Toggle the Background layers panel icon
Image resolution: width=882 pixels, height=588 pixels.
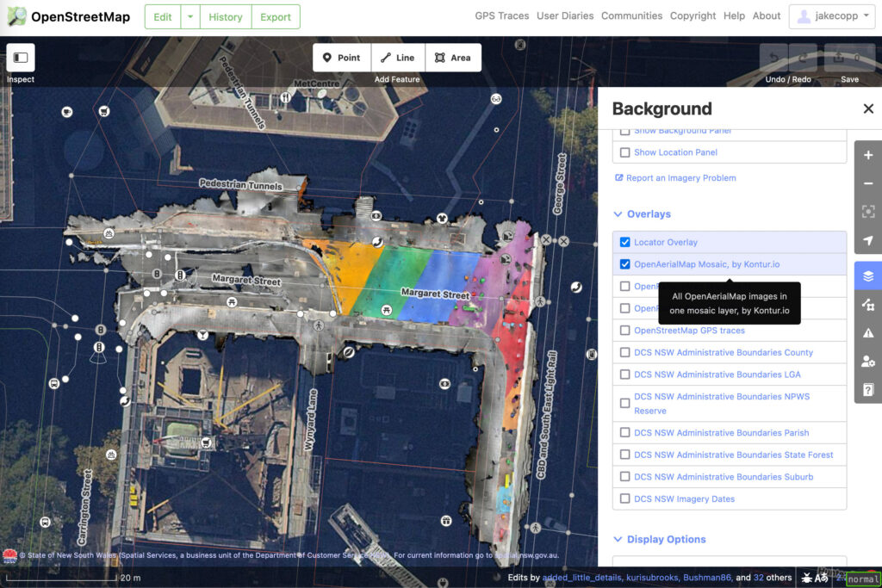tap(868, 276)
